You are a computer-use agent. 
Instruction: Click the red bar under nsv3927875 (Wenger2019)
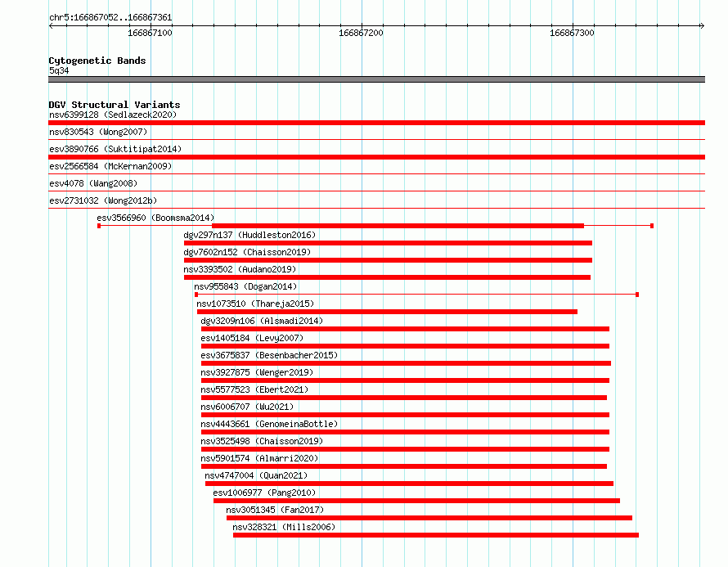pyautogui.click(x=406, y=380)
